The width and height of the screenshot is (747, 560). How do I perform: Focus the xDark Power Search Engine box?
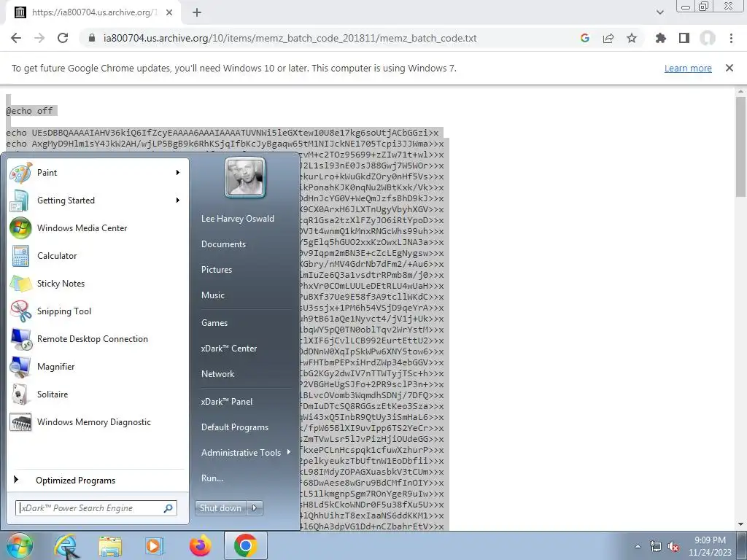(x=96, y=508)
